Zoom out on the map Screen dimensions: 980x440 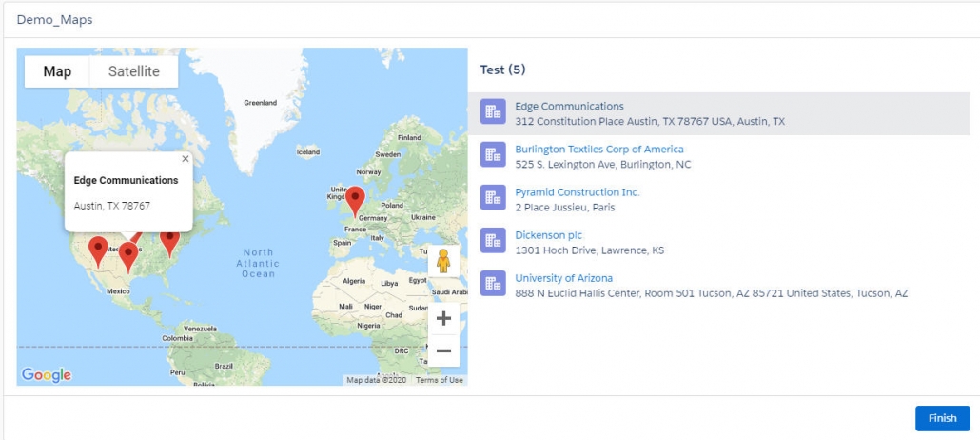(x=443, y=350)
